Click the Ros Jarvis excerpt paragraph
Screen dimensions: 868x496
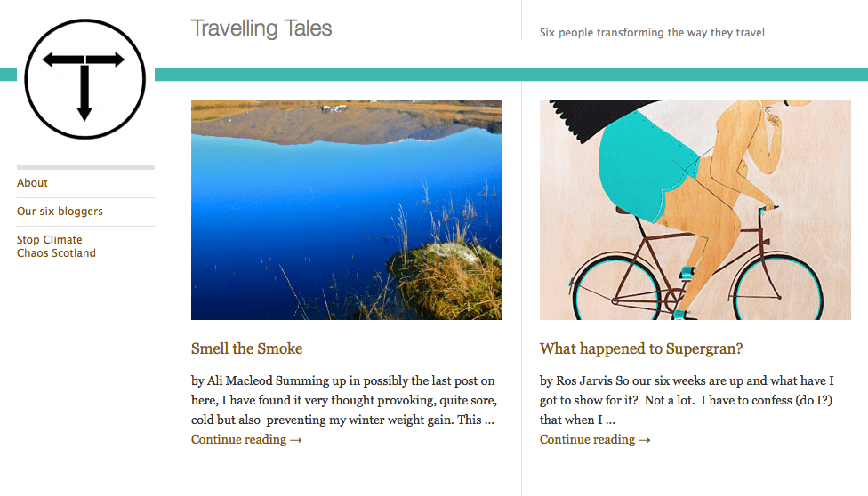click(x=687, y=400)
